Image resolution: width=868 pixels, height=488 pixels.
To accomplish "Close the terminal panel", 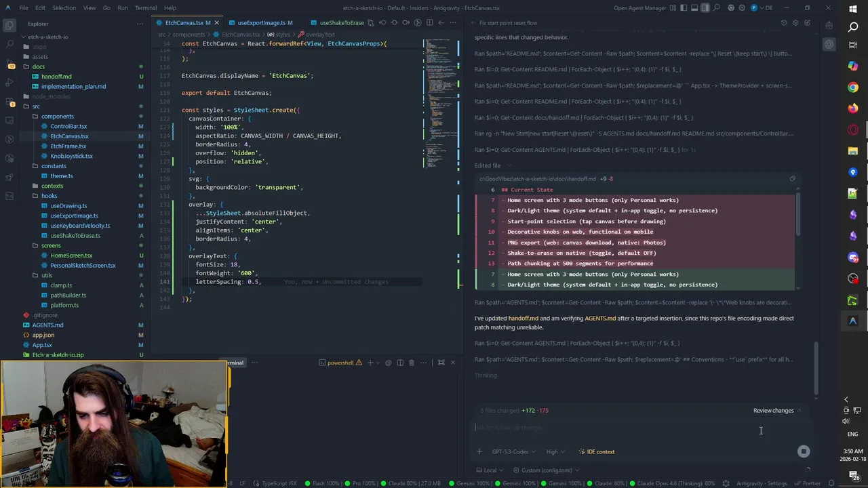I will (x=453, y=363).
